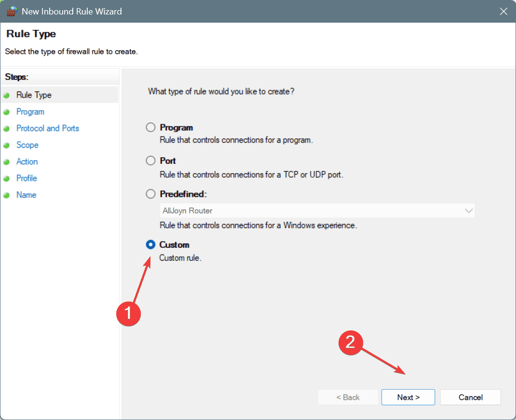Click green bullet beside Profile step
This screenshot has height=420, width=516.
[x=7, y=179]
